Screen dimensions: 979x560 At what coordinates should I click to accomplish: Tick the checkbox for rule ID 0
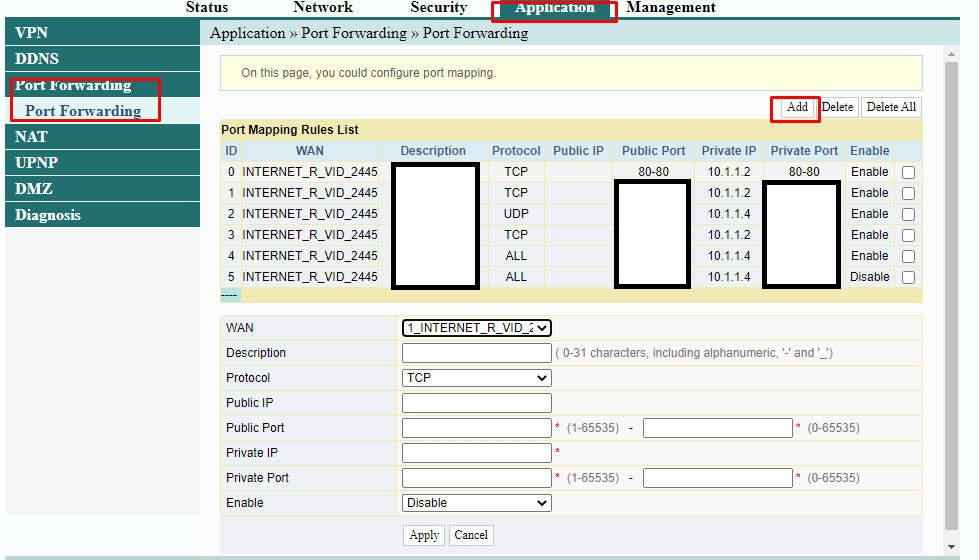coord(908,172)
